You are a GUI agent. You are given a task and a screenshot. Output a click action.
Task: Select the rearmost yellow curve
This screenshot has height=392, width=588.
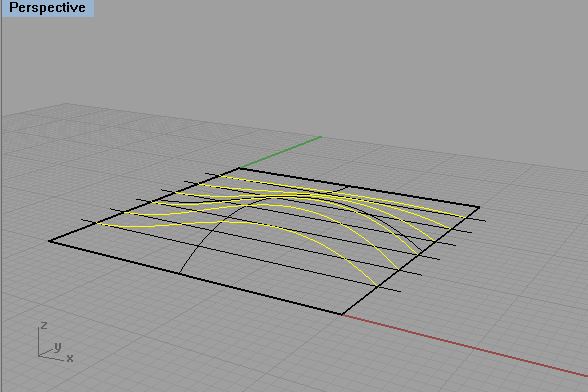point(338,194)
